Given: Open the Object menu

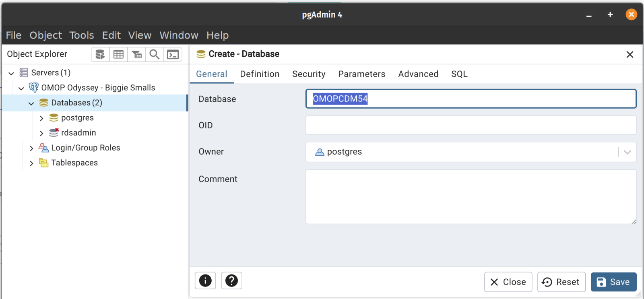Looking at the screenshot, I should point(45,35).
